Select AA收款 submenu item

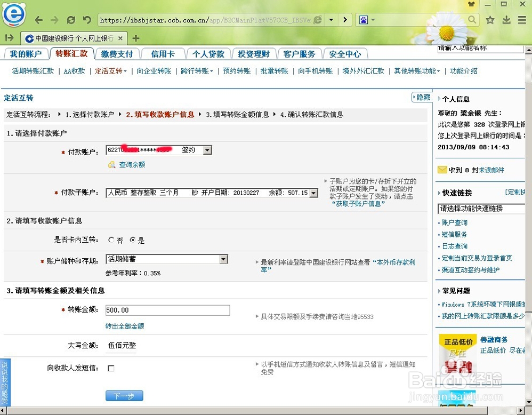click(x=74, y=71)
